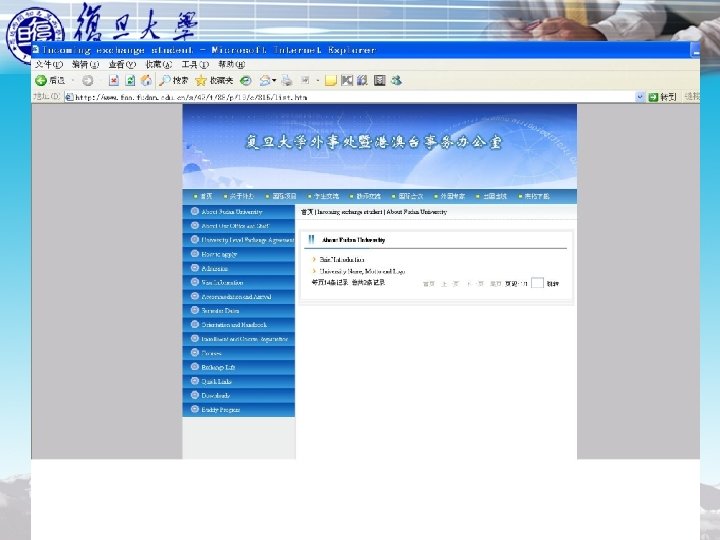720x540 pixels.
Task: Open the Quick Links sidebar link
Action: tap(216, 381)
